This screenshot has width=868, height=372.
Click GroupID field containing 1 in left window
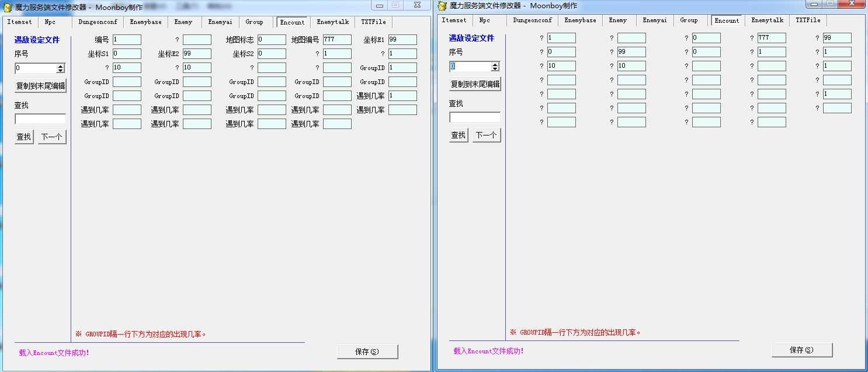(402, 68)
